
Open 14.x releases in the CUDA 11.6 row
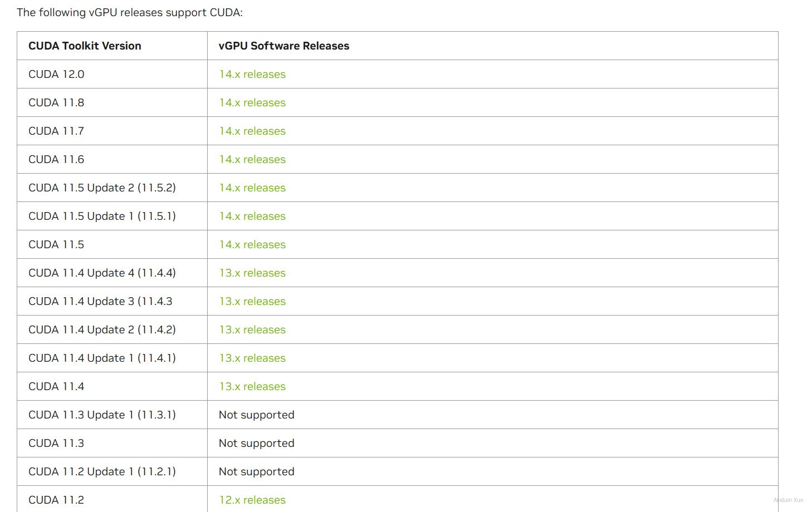(x=252, y=160)
